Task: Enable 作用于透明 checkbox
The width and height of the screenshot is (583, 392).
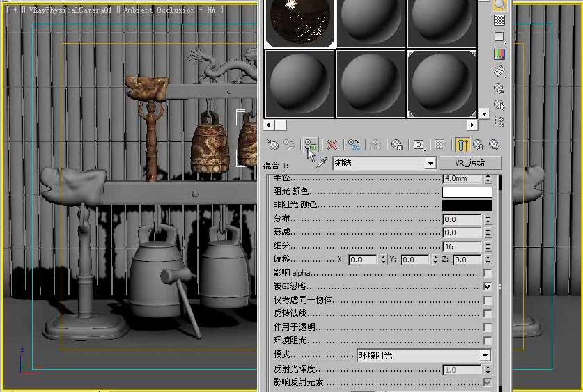Action: (488, 327)
